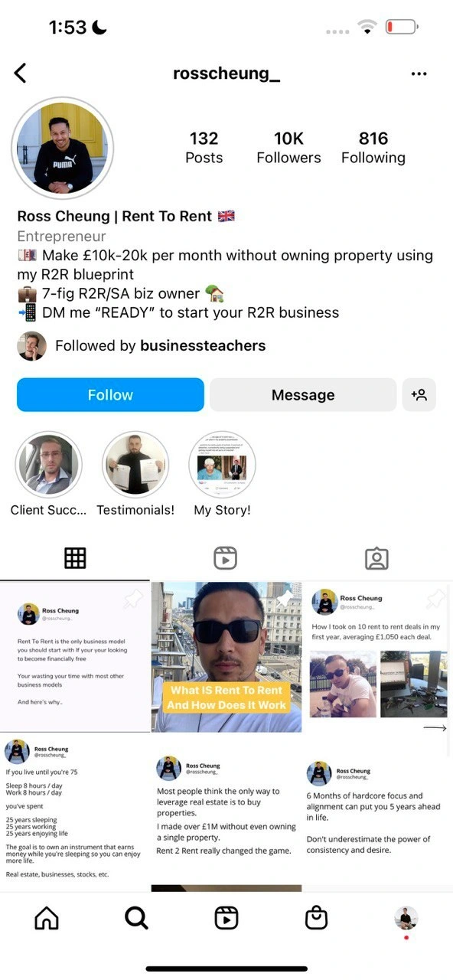Go to the Home feed icon

[47, 918]
